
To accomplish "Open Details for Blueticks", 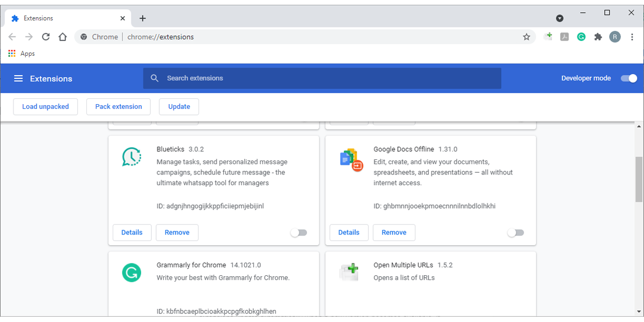I will (x=132, y=232).
